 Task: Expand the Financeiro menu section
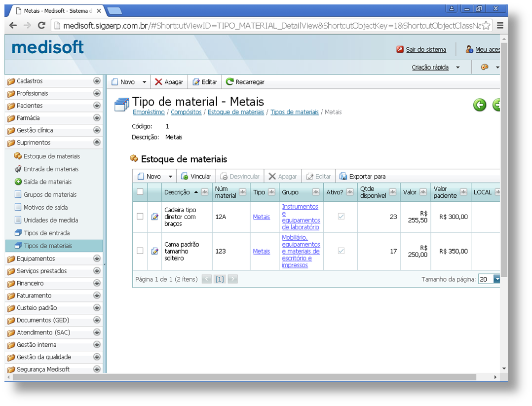(97, 283)
